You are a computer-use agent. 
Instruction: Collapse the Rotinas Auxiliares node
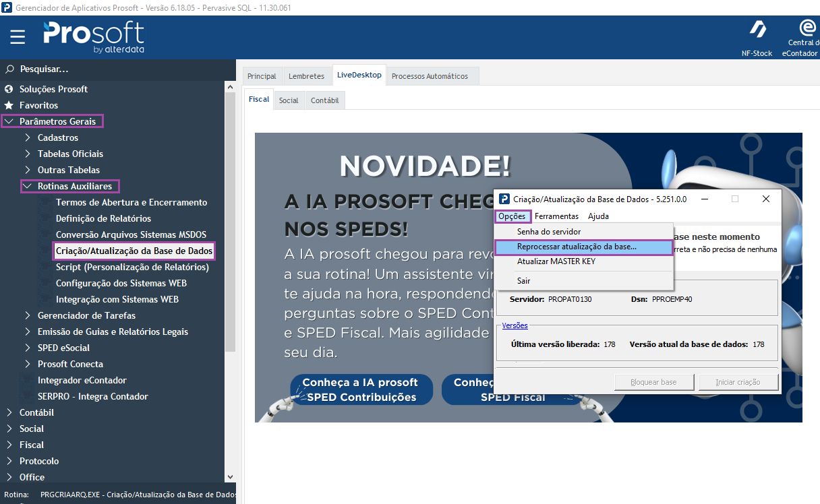(x=28, y=186)
